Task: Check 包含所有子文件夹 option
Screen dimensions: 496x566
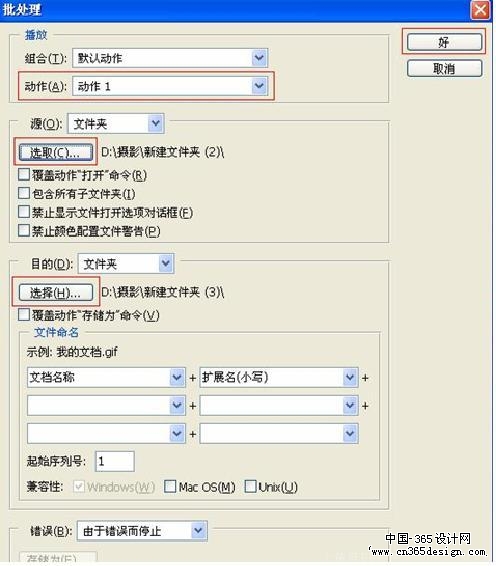Action: [x=24, y=193]
